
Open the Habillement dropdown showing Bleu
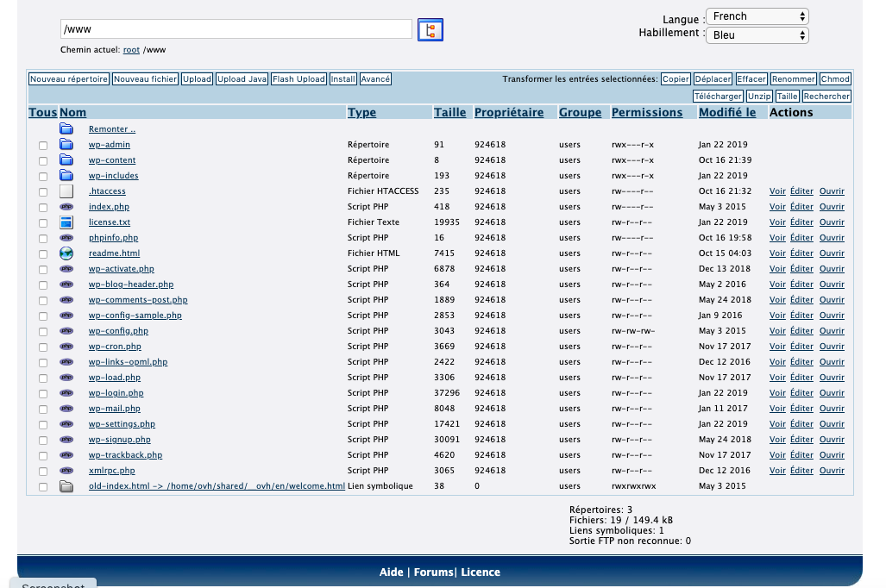(757, 35)
